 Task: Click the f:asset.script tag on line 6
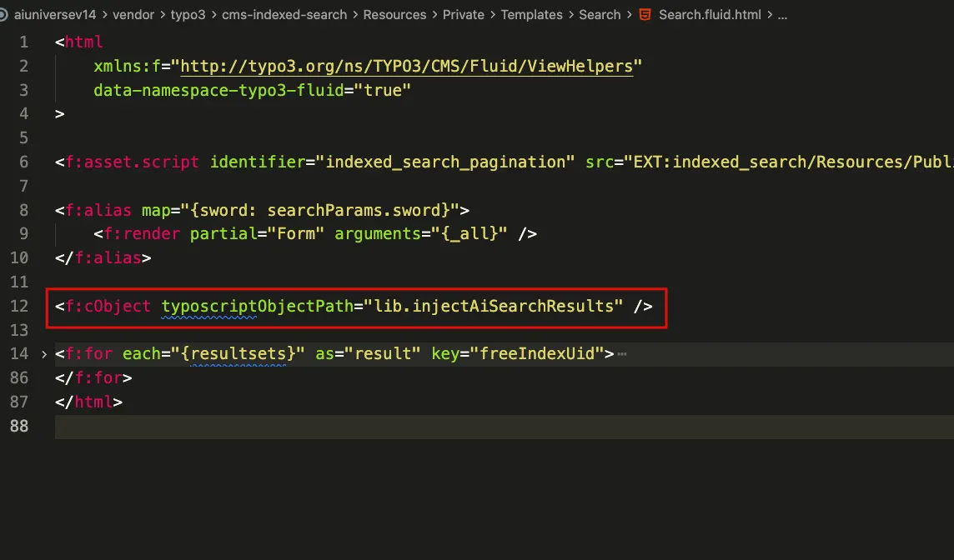132,162
